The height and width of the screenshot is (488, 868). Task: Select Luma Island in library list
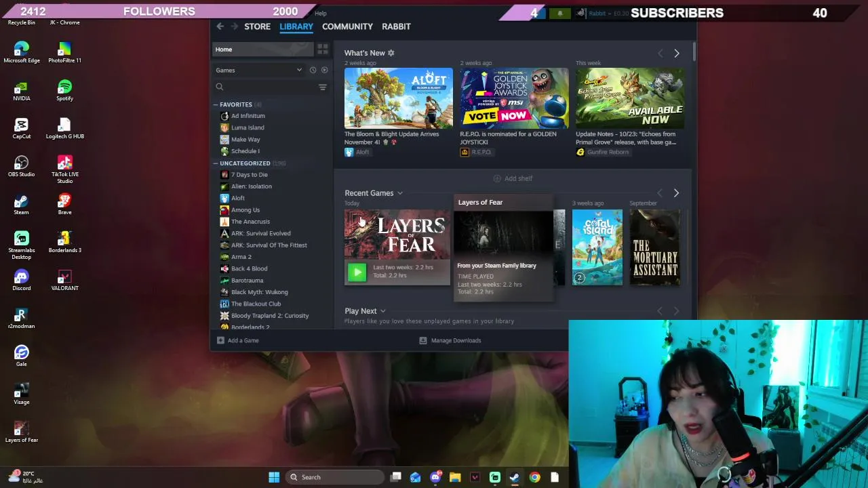coord(248,127)
